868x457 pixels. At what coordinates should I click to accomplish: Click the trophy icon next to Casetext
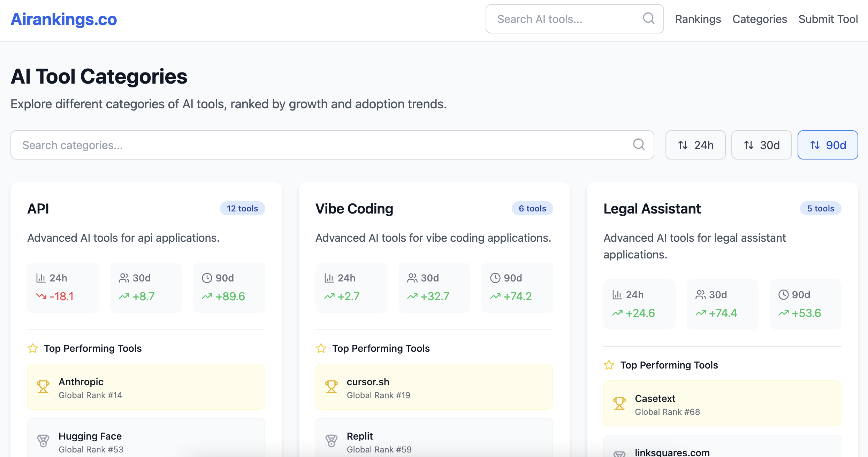619,403
